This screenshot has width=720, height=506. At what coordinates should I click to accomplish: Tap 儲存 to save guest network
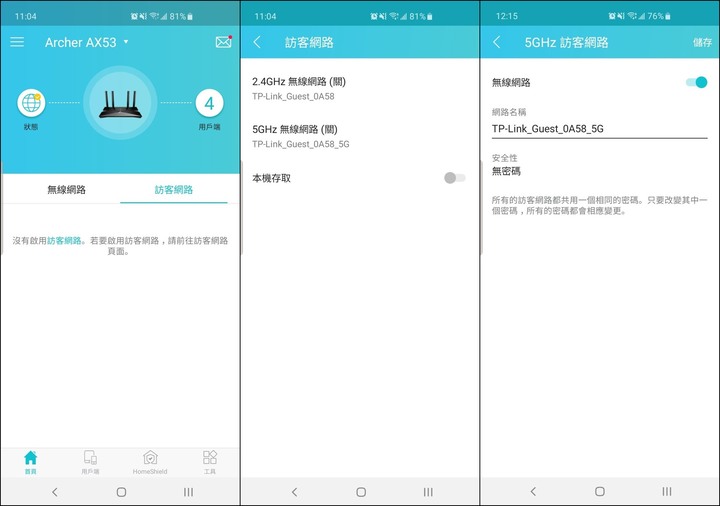[x=702, y=42]
